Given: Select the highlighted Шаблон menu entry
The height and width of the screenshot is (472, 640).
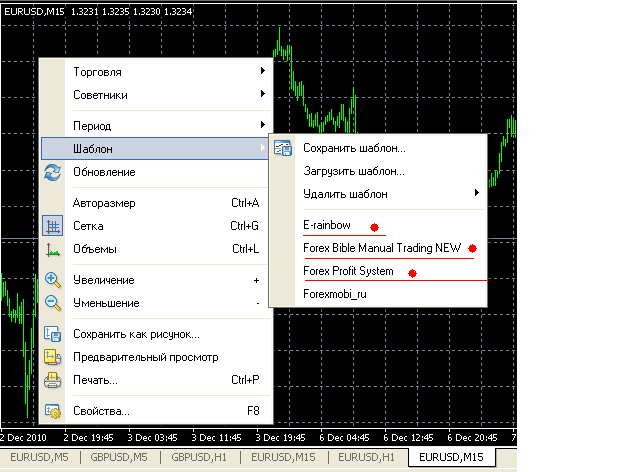Looking at the screenshot, I should (155, 149).
